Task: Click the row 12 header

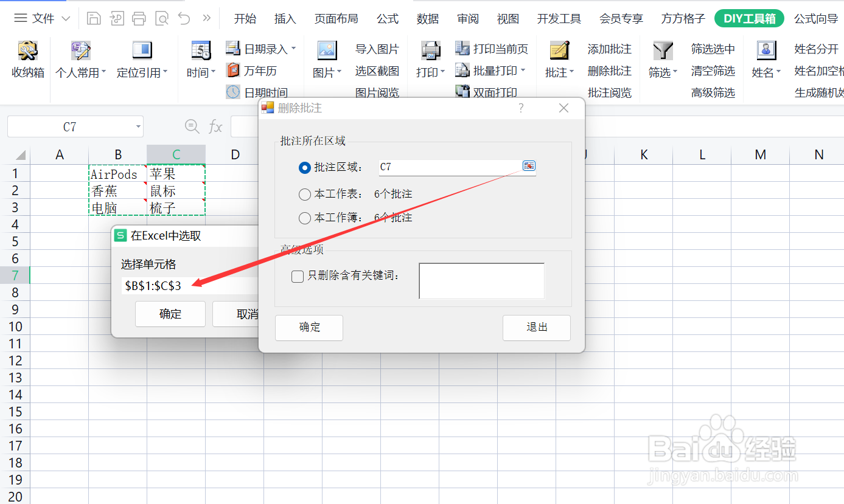Action: 15,361
